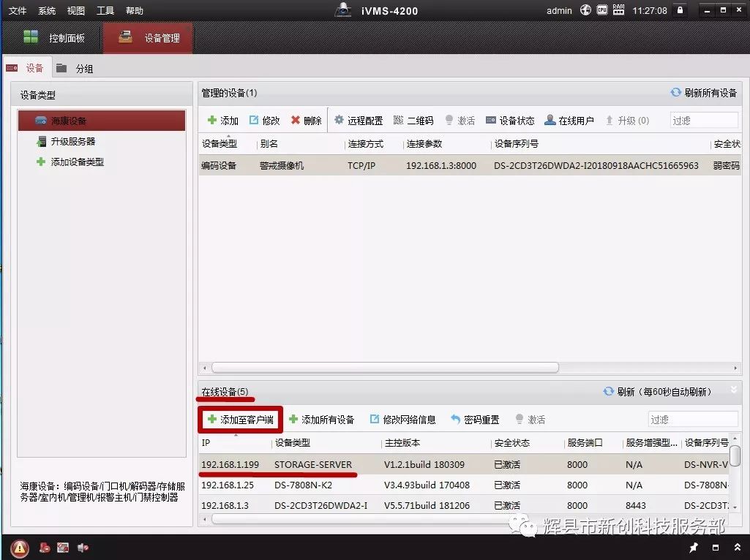This screenshot has height=560, width=750.
Task: Select the 警戒摄像机 device row
Action: coord(470,165)
